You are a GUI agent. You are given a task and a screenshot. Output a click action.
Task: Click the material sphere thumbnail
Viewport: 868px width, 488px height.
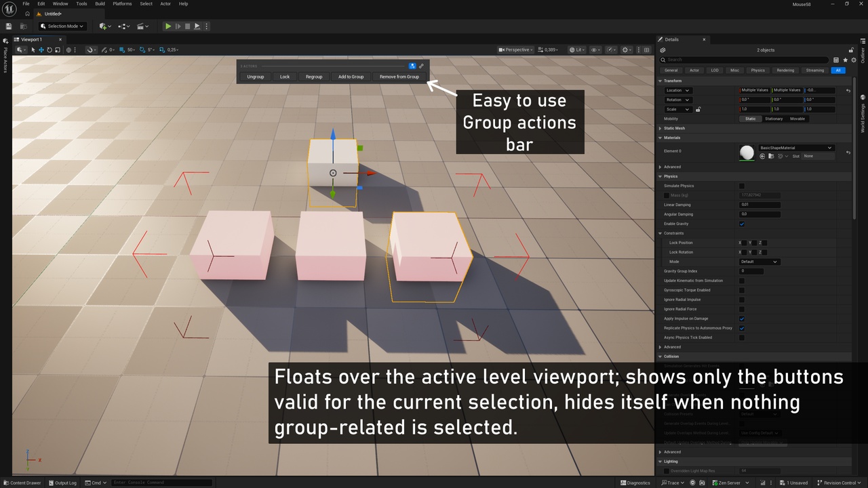click(x=747, y=152)
